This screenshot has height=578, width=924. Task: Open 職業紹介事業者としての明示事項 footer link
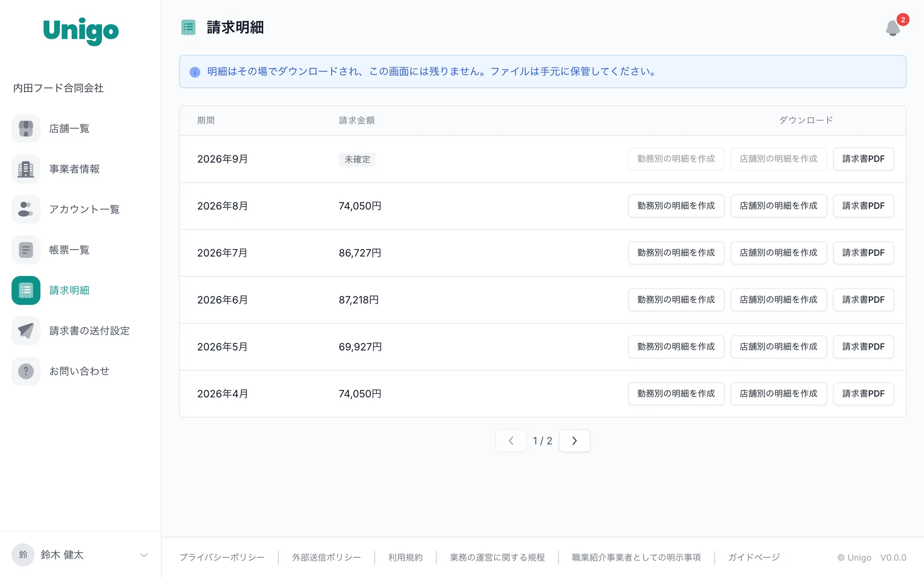[x=636, y=557]
